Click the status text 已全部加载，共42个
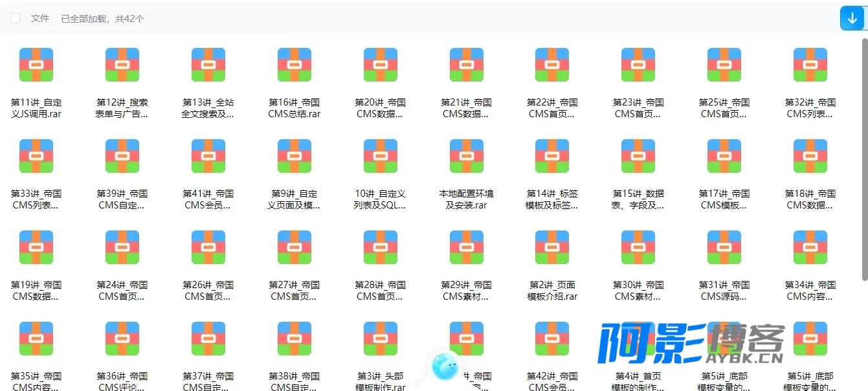The image size is (868, 391). [x=102, y=19]
